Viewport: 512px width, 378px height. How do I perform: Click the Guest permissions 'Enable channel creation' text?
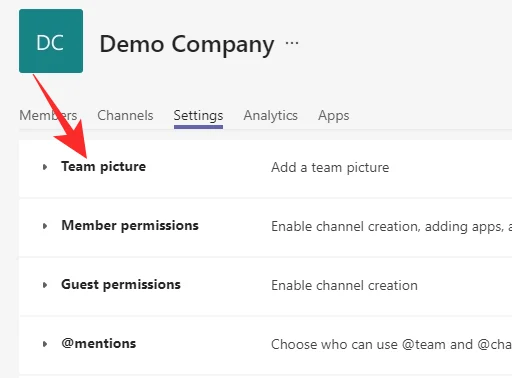[344, 286]
